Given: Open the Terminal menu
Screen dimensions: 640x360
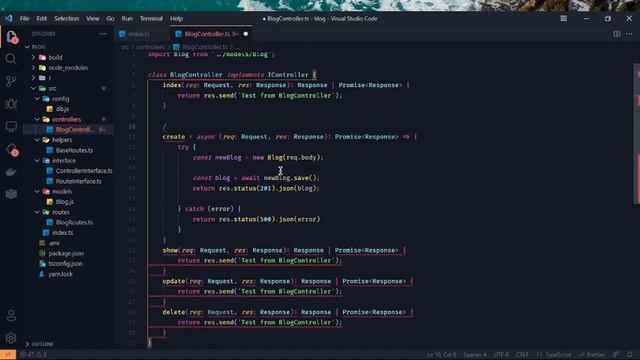Looking at the screenshot, I should click(151, 18).
